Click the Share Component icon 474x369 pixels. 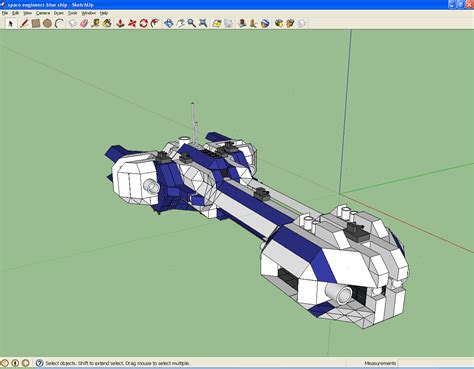point(290,23)
